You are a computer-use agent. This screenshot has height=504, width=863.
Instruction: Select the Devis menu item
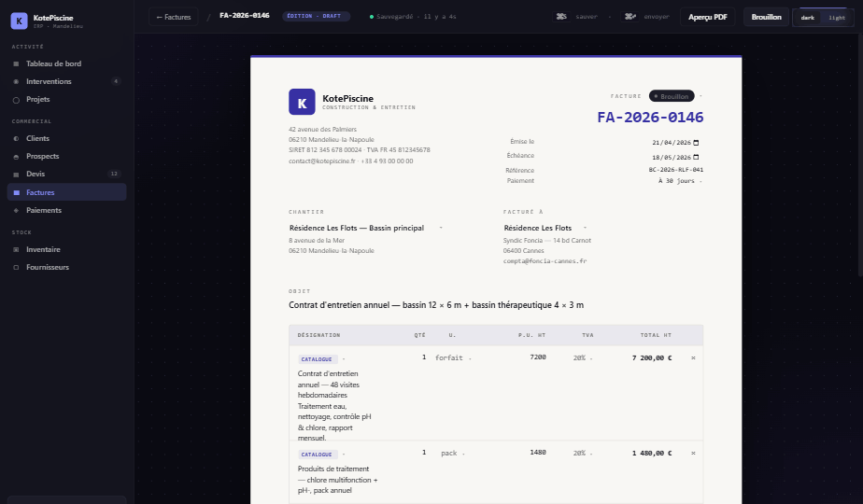66,175
